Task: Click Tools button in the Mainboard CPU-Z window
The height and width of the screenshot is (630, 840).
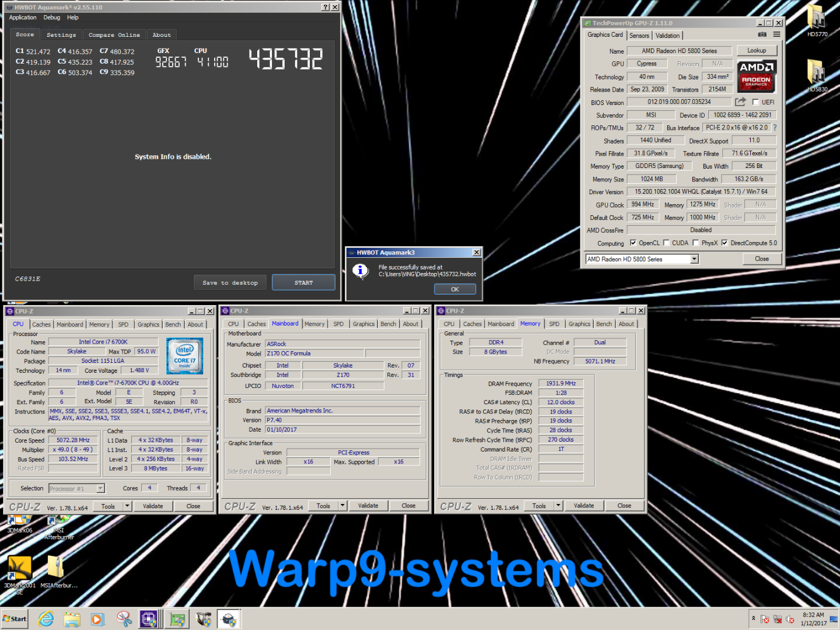Action: click(x=323, y=506)
